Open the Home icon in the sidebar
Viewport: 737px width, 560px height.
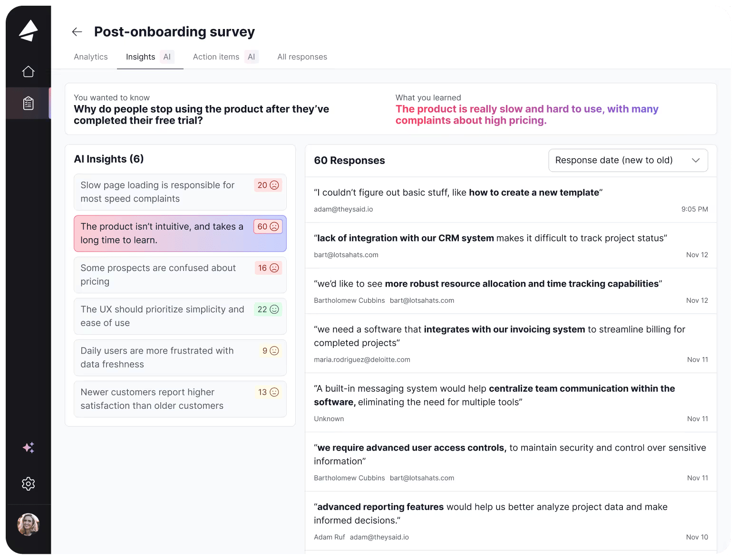[29, 71]
